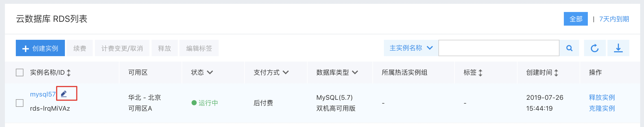Click the 释放实例 link
The height and width of the screenshot is (127, 644).
602,97
